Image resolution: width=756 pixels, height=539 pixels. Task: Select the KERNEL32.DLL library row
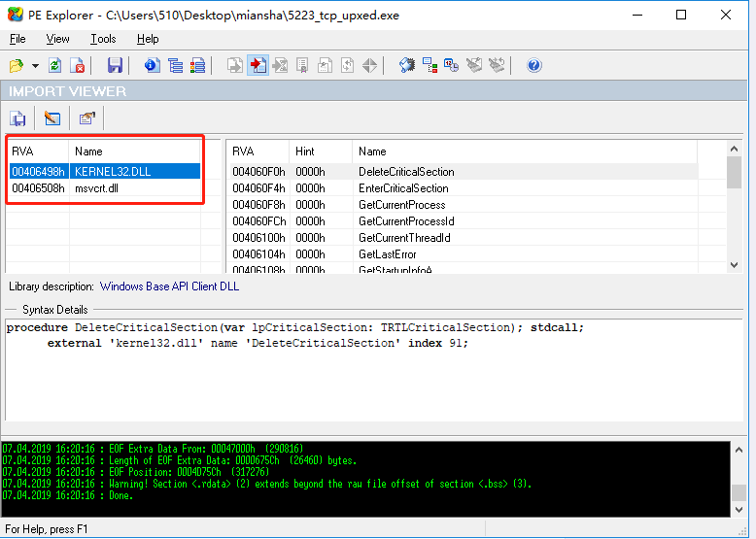click(105, 172)
